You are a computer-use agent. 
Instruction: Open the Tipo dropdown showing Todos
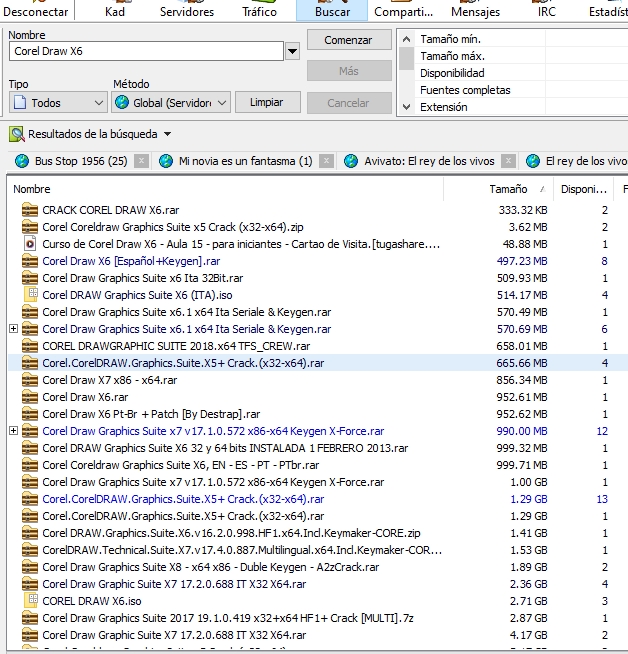click(x=58, y=103)
